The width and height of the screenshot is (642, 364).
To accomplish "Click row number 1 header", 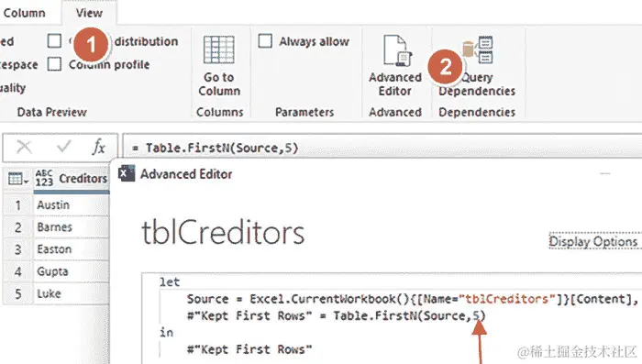I will tap(18, 204).
